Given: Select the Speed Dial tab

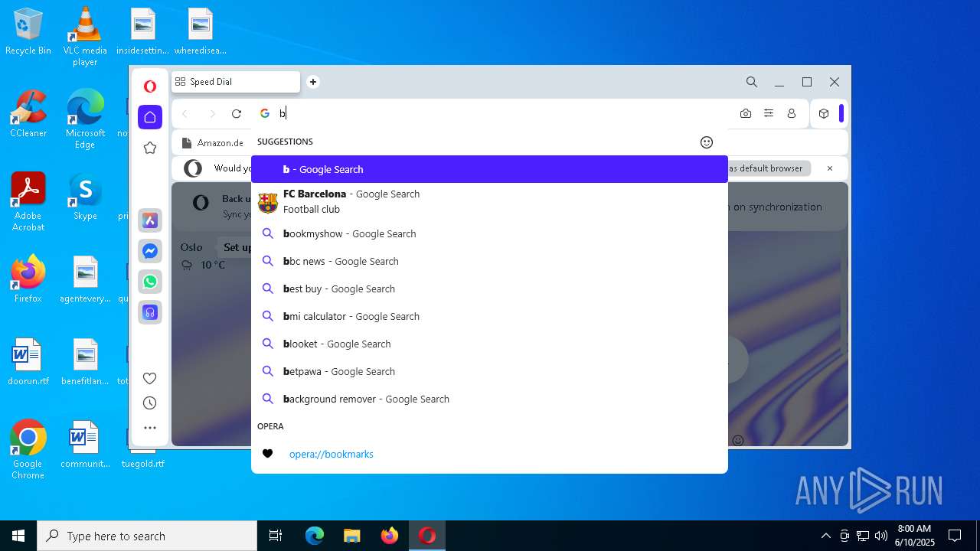Looking at the screenshot, I should (236, 82).
